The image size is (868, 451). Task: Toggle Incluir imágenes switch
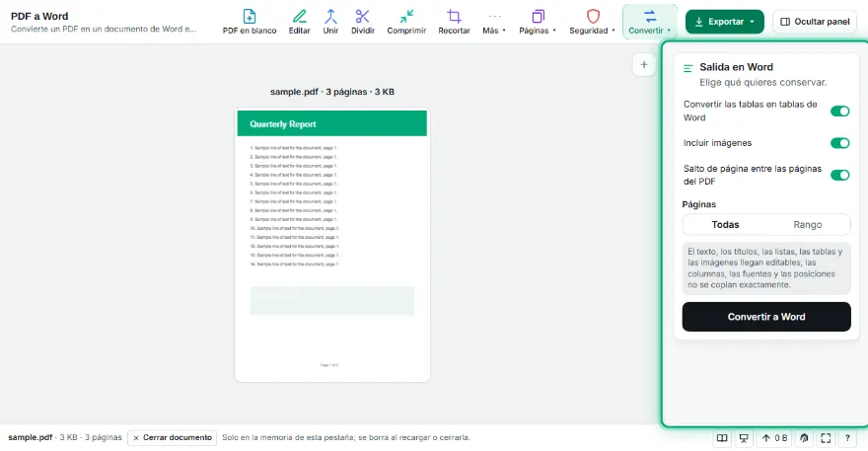tap(839, 143)
